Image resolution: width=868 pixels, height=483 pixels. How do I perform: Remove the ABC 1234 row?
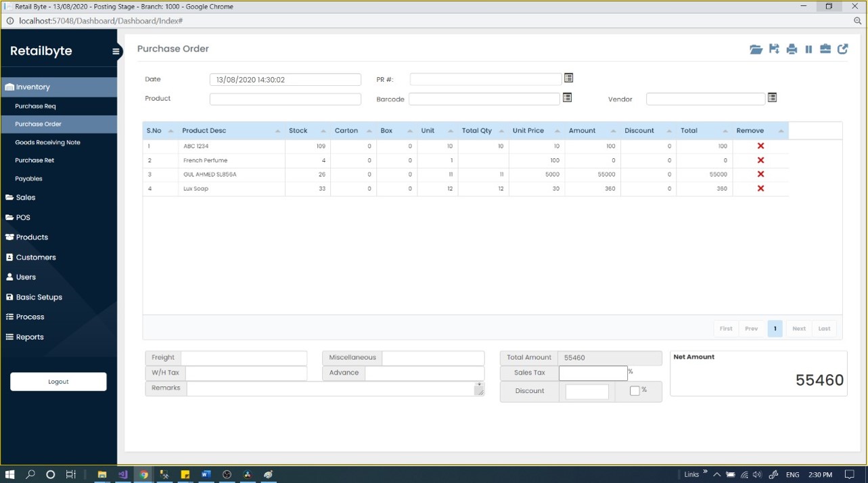pos(760,146)
